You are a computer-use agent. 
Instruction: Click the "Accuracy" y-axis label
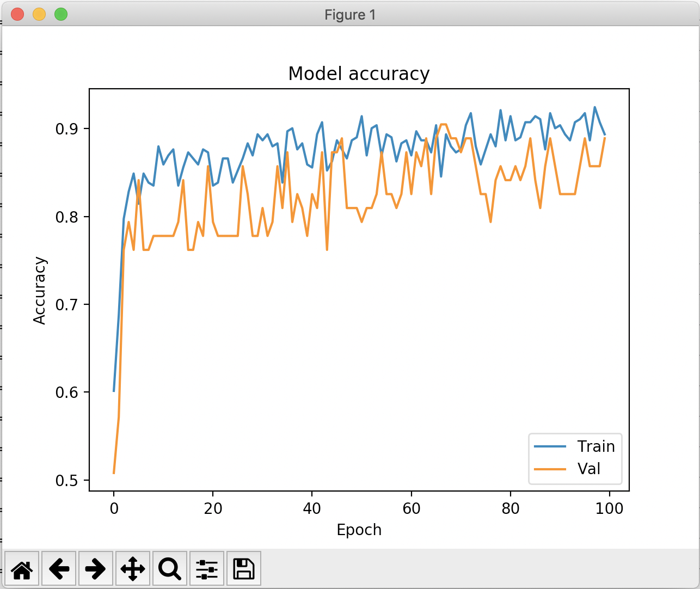point(40,291)
